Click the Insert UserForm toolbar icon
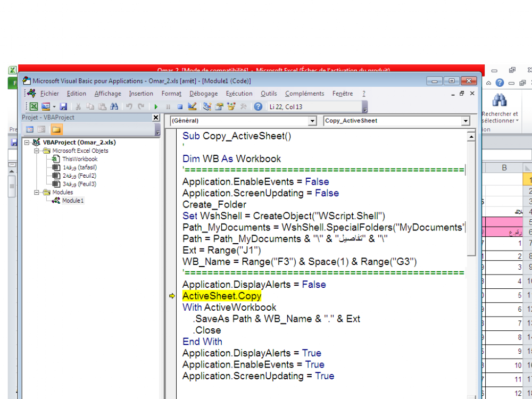 [x=45, y=106]
